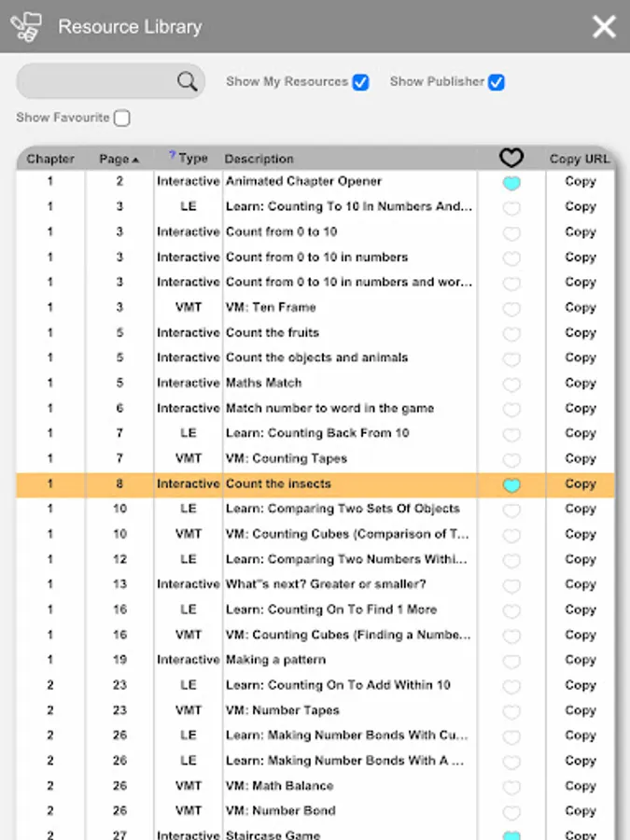
Task: Click the Resource Library logo icon
Action: (x=26, y=26)
